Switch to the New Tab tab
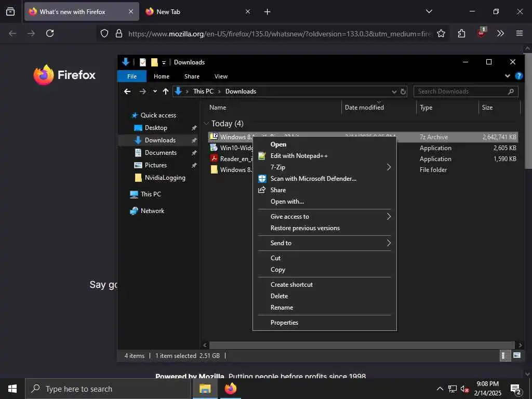 (198, 11)
